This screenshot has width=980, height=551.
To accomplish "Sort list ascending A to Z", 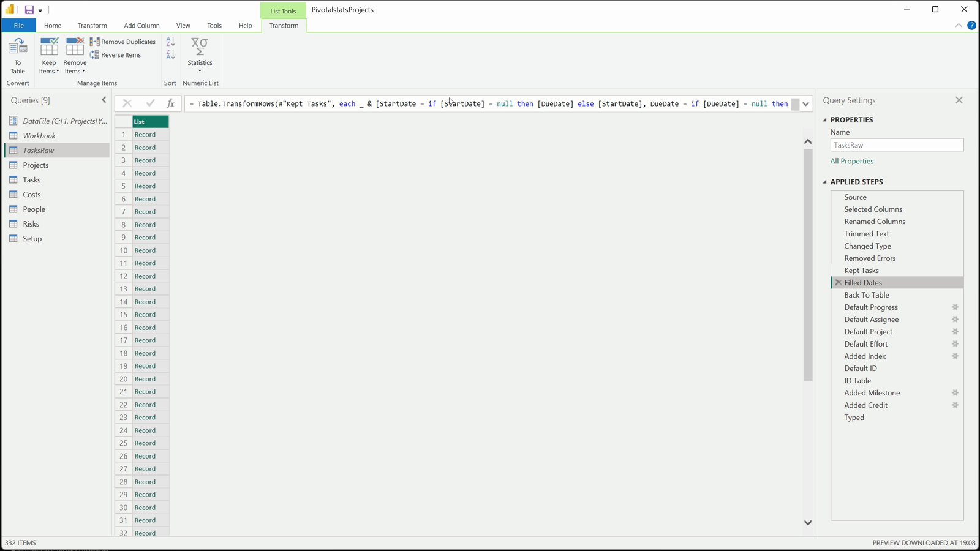I will (170, 42).
